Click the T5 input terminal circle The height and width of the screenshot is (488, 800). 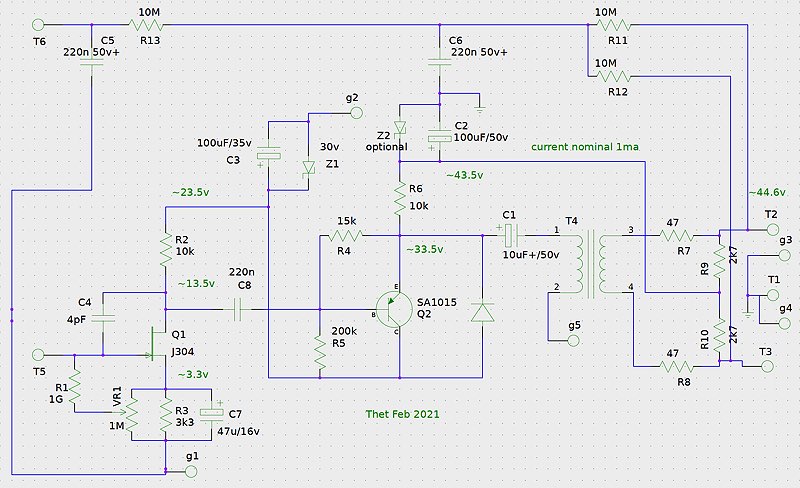pos(39,354)
